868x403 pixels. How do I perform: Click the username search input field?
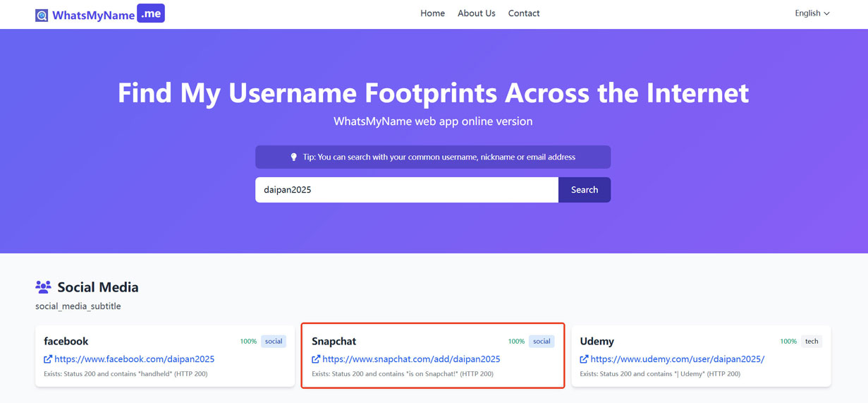407,190
